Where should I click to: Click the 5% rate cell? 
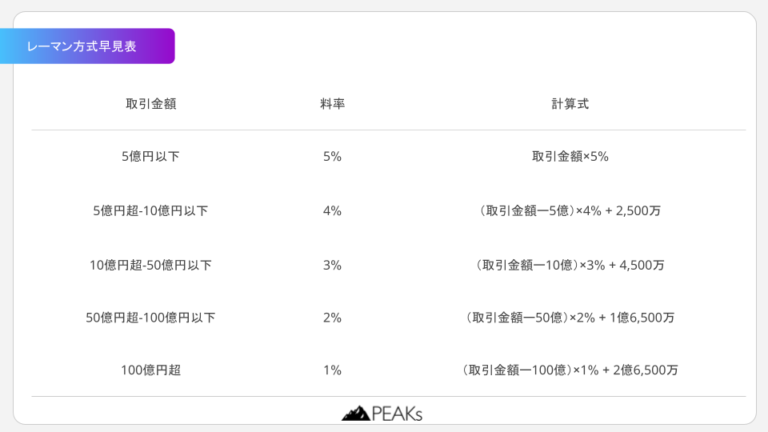[x=332, y=157]
